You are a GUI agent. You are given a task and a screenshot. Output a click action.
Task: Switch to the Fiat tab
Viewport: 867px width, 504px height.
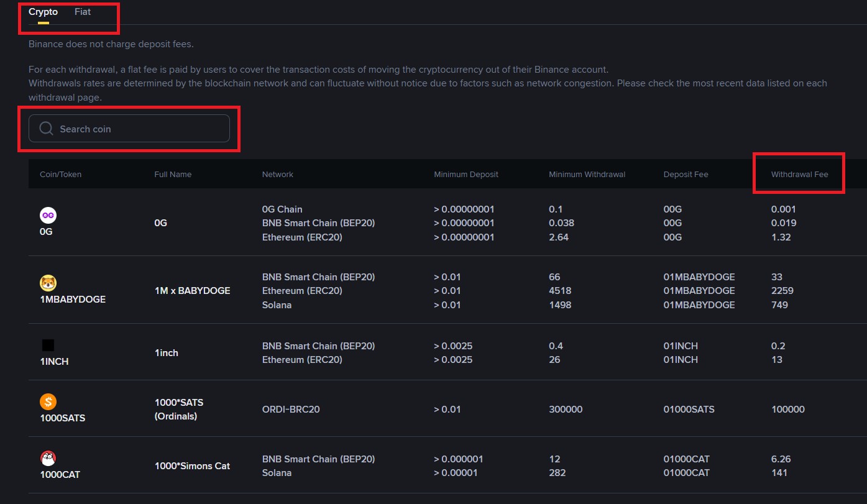pos(83,12)
